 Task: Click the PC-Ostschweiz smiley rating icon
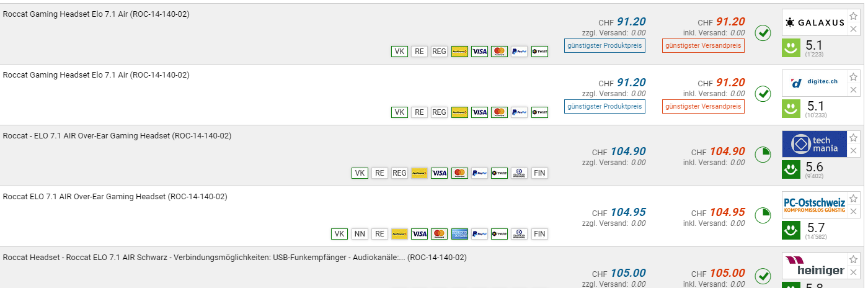point(791,231)
